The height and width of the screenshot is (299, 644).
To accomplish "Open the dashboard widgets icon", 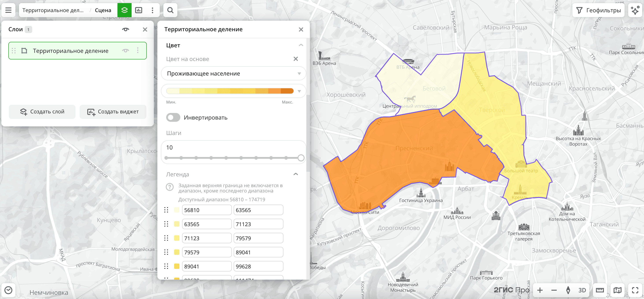I will tap(138, 10).
